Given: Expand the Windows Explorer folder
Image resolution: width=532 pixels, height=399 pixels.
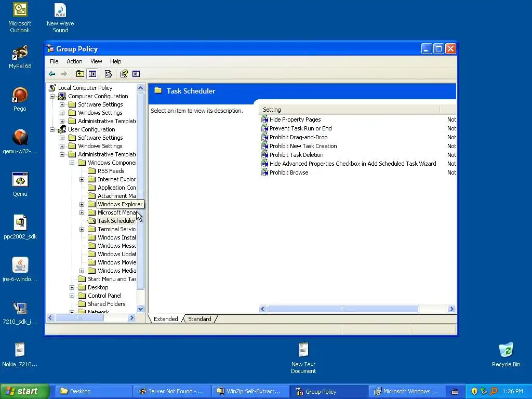Looking at the screenshot, I should 82,204.
